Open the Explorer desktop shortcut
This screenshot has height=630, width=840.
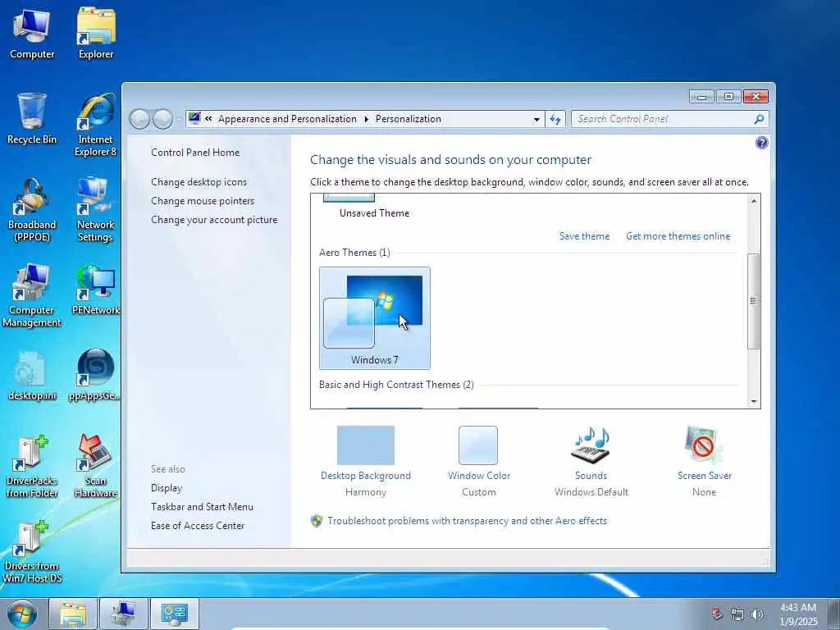96,33
